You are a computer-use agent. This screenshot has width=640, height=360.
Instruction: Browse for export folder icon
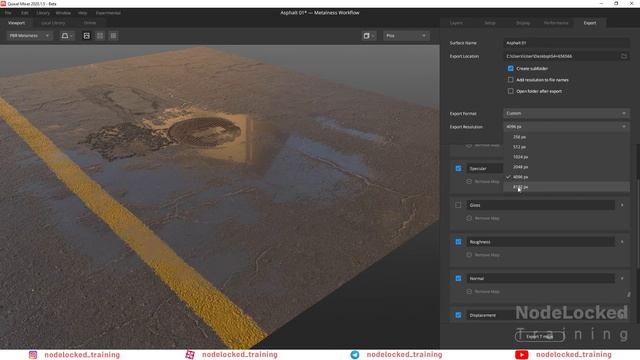point(624,56)
